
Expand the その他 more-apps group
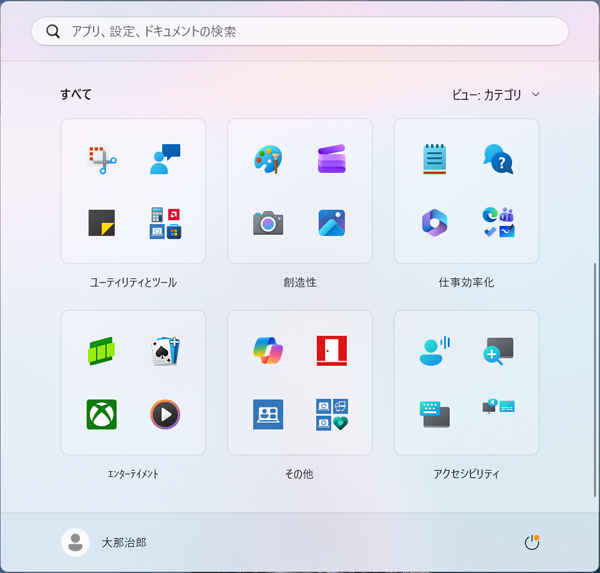332,415
